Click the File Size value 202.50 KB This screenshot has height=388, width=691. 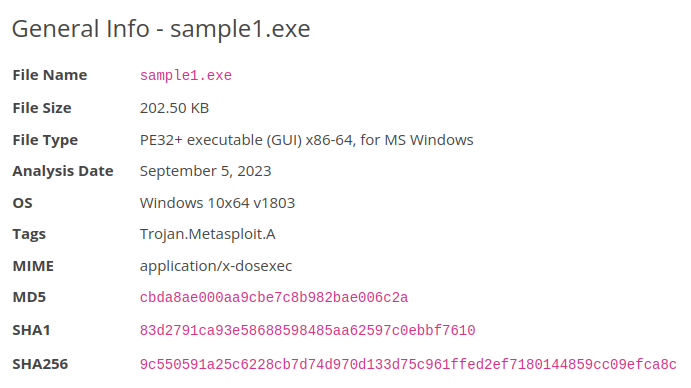(174, 108)
